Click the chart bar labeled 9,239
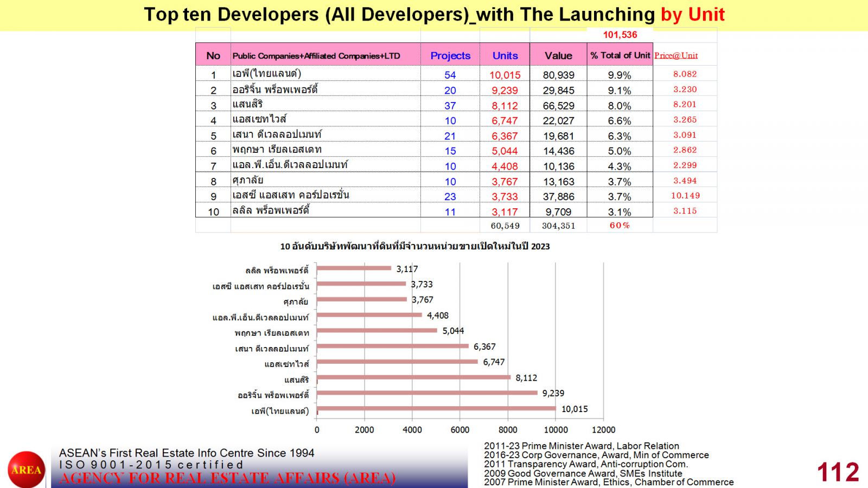 [x=427, y=393]
